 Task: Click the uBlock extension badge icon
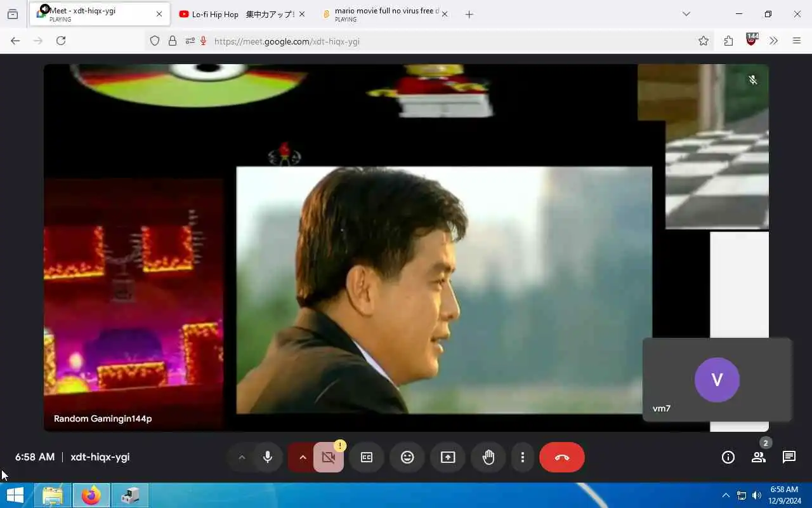pos(752,39)
